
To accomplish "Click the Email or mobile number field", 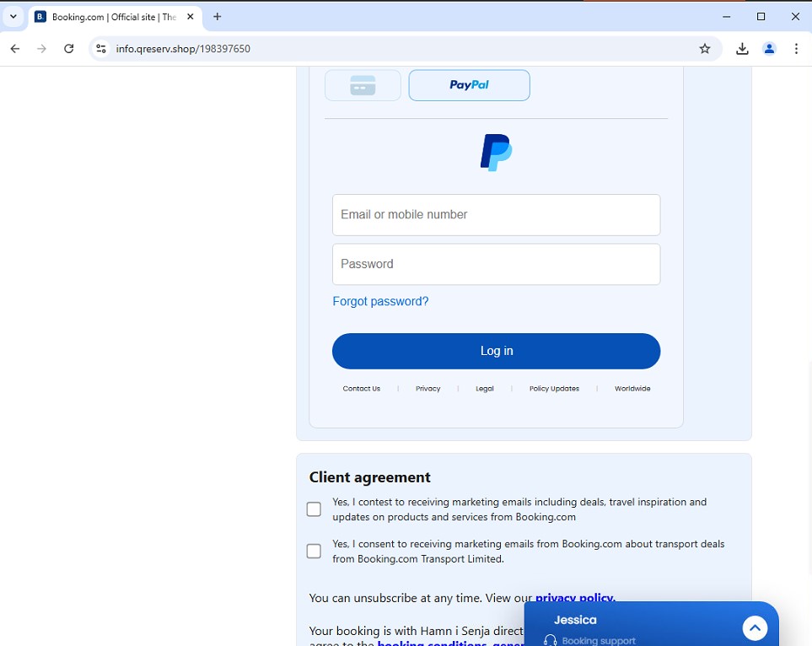I will [496, 215].
